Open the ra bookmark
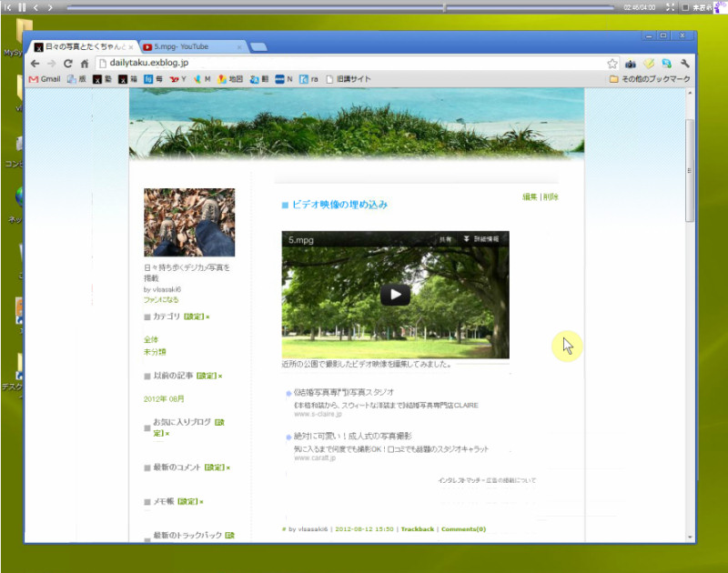Viewport: 728px width, 573px height. click(308, 79)
